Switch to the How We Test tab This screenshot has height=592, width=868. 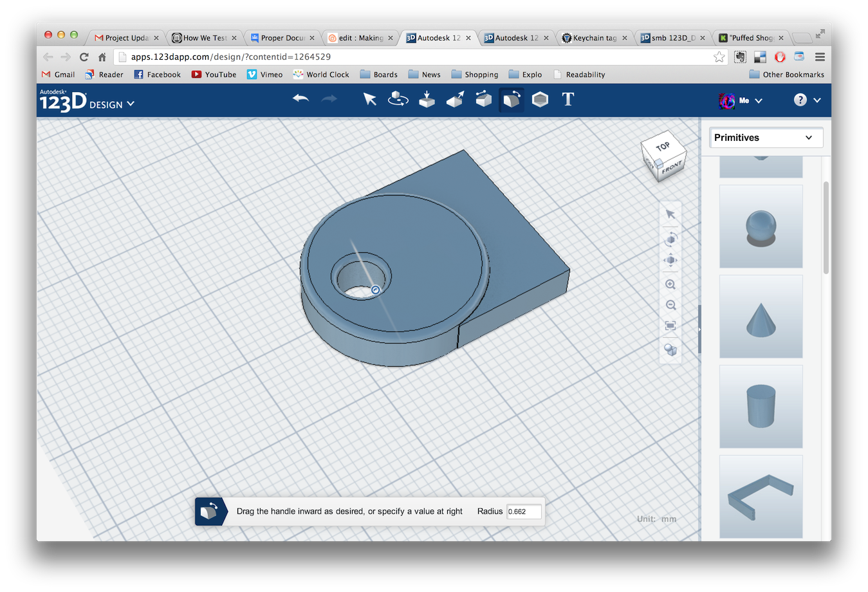tap(204, 38)
